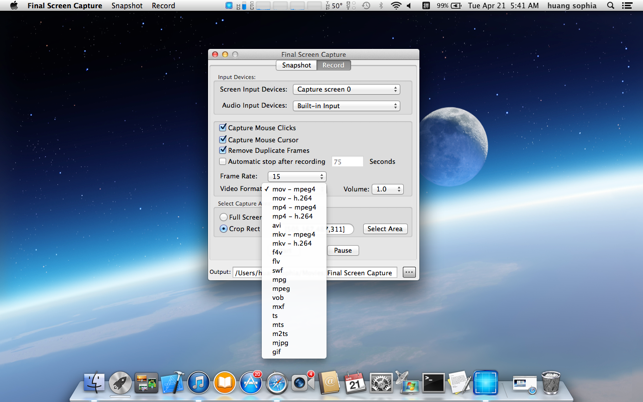Launch Safari from the dock

[277, 383]
